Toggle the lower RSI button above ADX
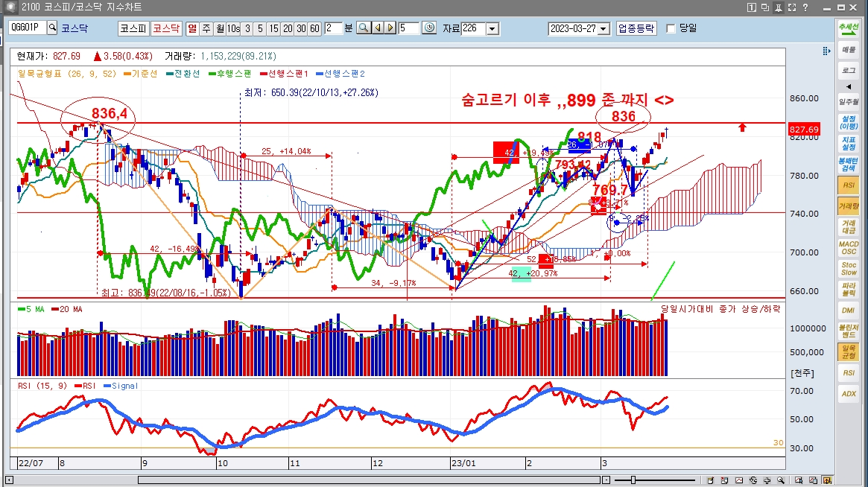The height and width of the screenshot is (487, 868). [x=849, y=372]
